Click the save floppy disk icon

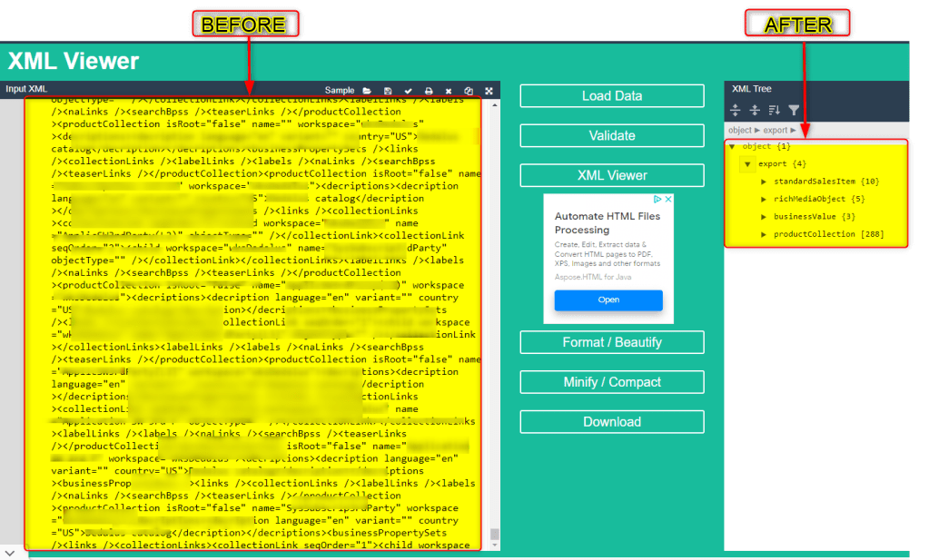[x=388, y=91]
